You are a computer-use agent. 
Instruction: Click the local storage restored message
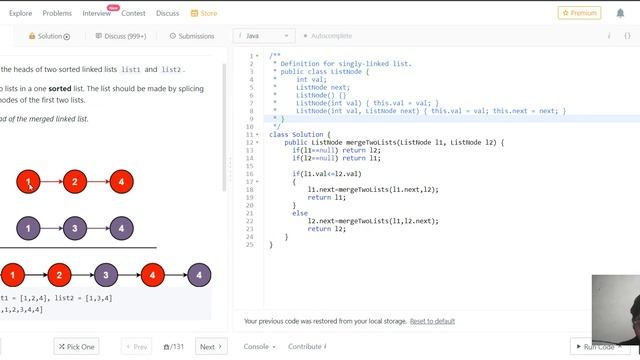tap(325, 321)
